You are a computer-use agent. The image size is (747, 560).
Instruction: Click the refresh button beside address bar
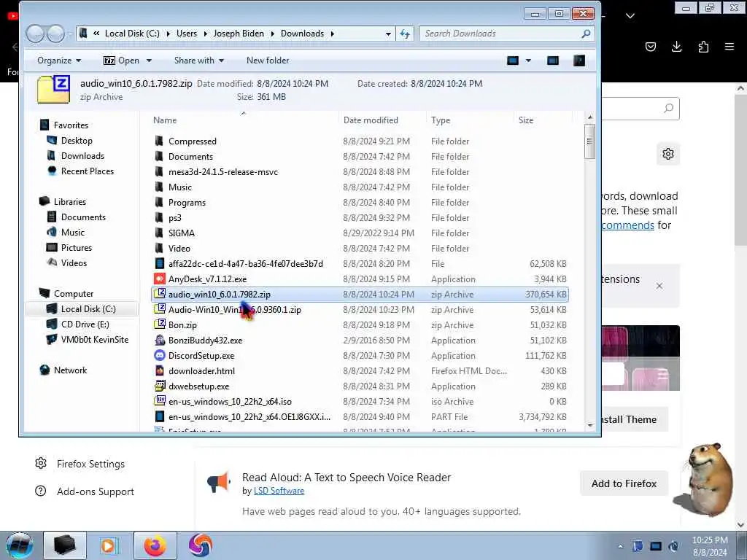(x=405, y=34)
